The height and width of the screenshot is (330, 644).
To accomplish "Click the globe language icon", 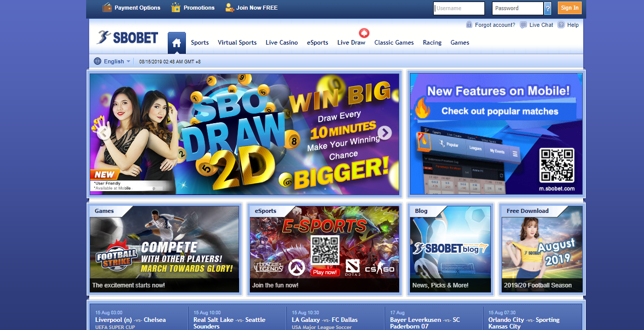I will (x=98, y=61).
